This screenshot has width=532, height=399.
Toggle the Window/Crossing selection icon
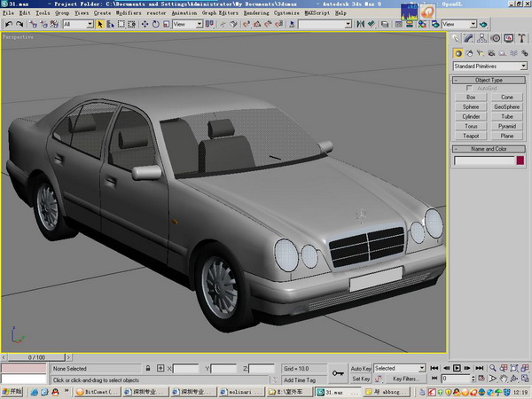point(132,24)
